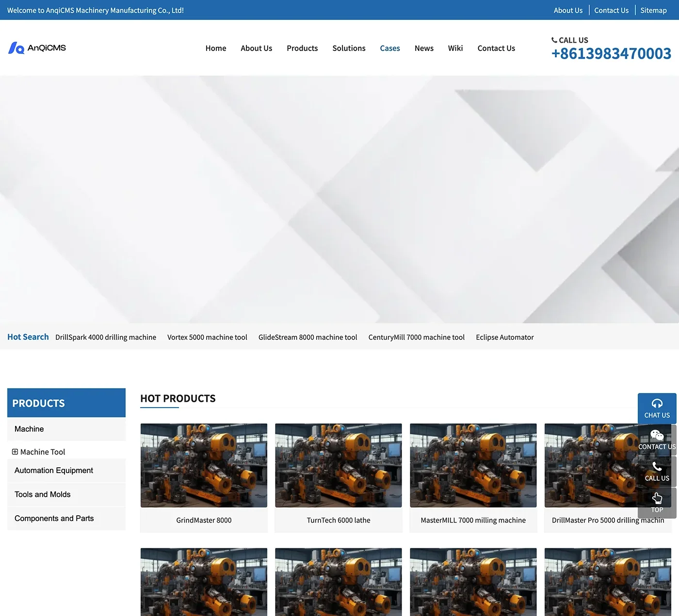Click About Us link in top bar
679x616 pixels.
568,10
